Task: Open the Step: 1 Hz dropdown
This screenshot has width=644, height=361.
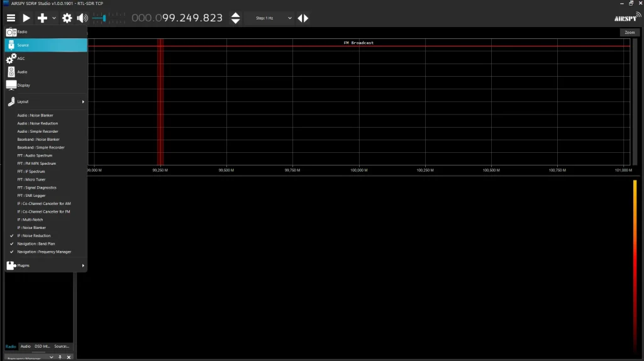Action: click(270, 18)
